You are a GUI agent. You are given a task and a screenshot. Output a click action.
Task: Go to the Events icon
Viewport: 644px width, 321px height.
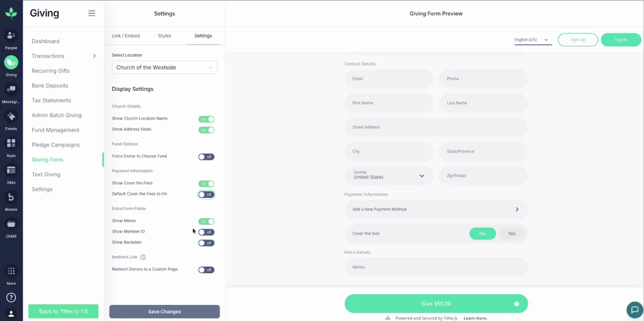tap(11, 117)
